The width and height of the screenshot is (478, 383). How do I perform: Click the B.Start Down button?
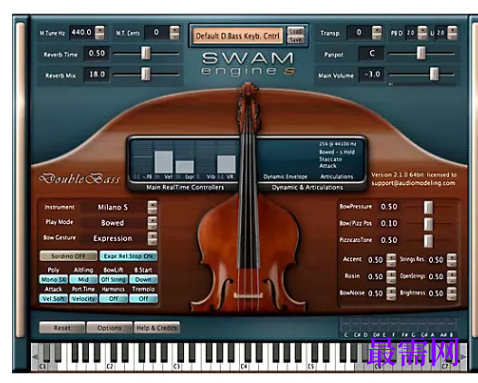[x=143, y=279]
